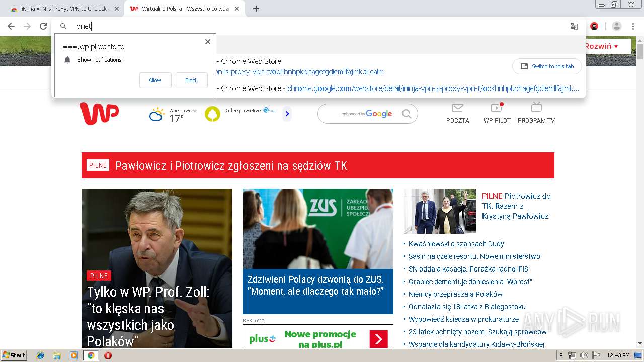
Task: Reload the current page
Action: point(43,26)
